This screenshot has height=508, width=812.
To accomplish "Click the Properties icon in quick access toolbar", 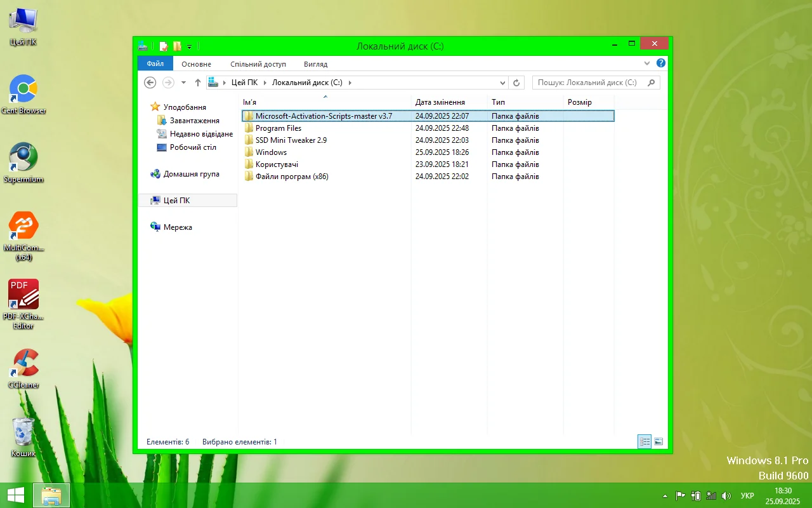I will [164, 46].
